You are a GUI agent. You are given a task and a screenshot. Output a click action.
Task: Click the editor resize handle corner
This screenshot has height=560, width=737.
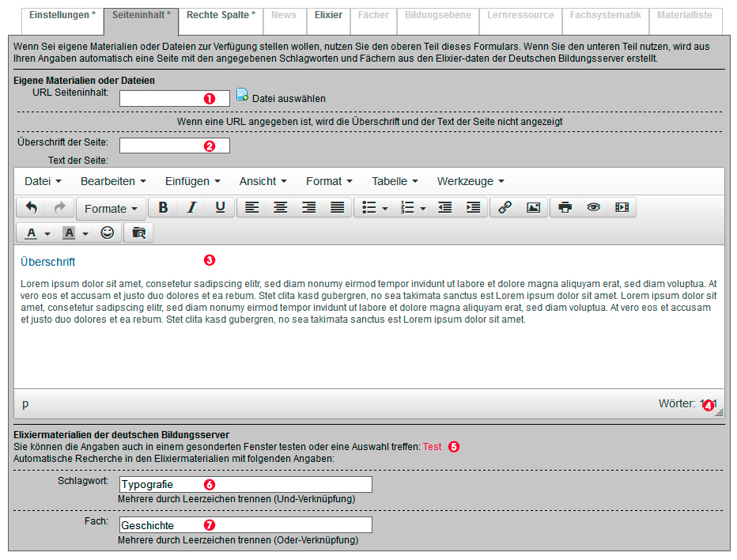coord(719,412)
